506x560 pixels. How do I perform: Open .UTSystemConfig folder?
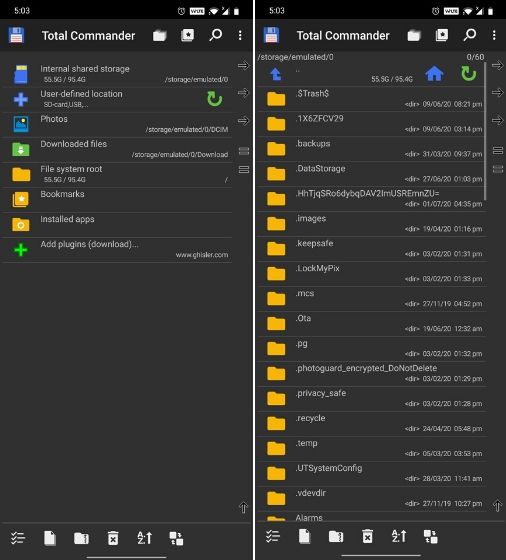371,474
